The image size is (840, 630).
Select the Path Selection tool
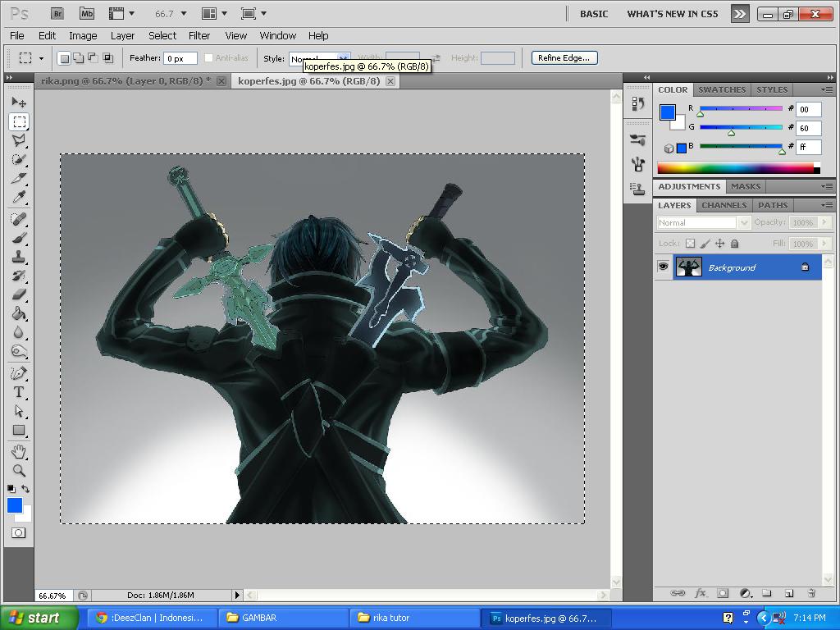click(19, 411)
